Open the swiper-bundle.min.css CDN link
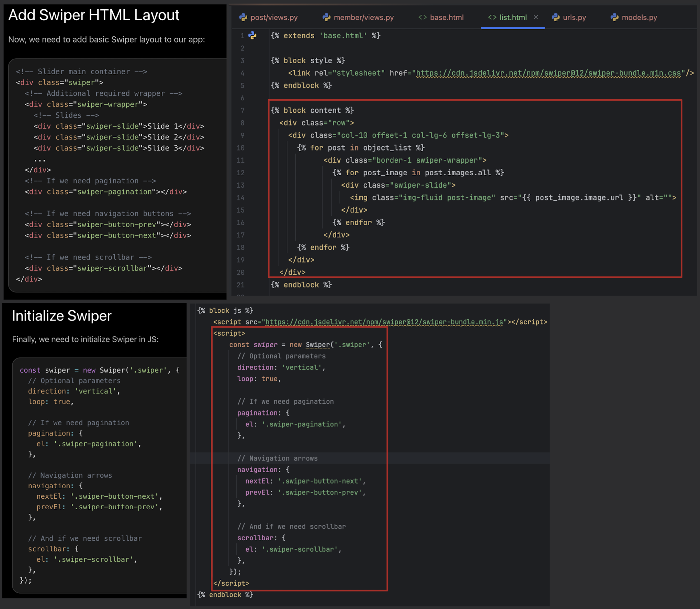Image resolution: width=700 pixels, height=609 pixels. click(x=548, y=73)
